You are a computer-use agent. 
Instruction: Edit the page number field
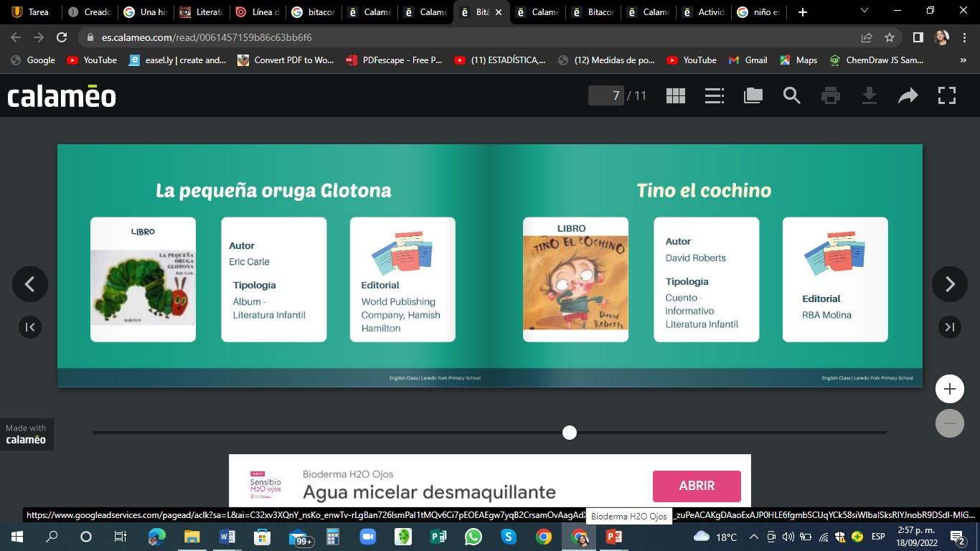[606, 95]
